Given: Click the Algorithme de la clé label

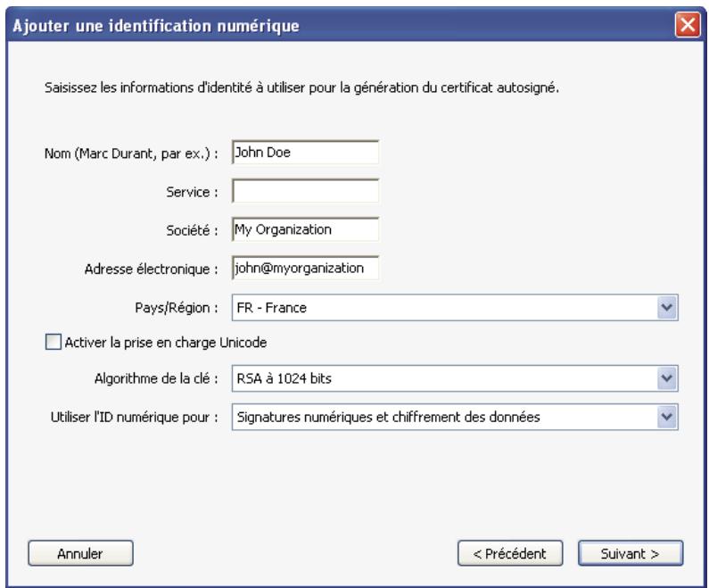Looking at the screenshot, I should coord(156,378).
